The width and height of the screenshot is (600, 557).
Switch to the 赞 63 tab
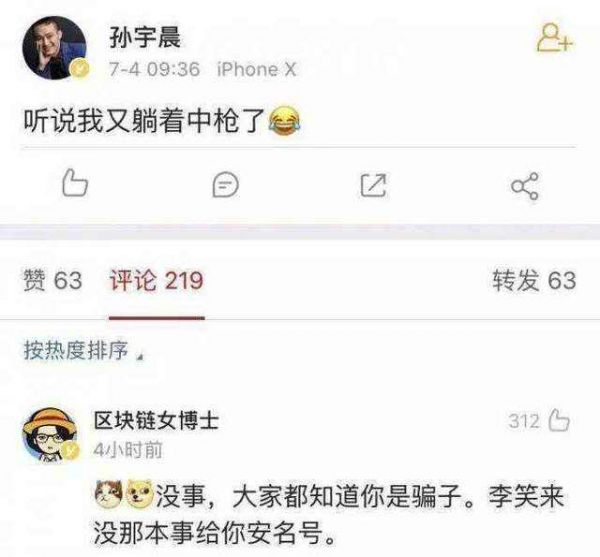click(x=53, y=280)
